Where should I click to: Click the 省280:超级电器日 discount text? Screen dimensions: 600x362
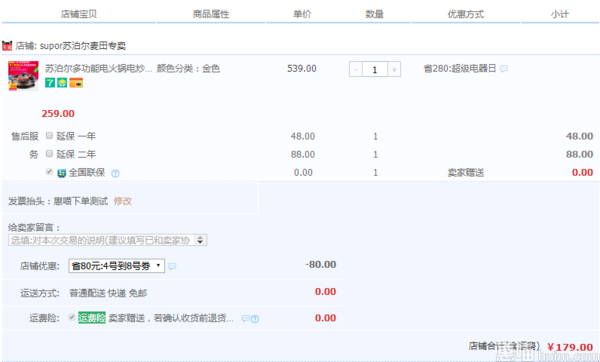460,68
